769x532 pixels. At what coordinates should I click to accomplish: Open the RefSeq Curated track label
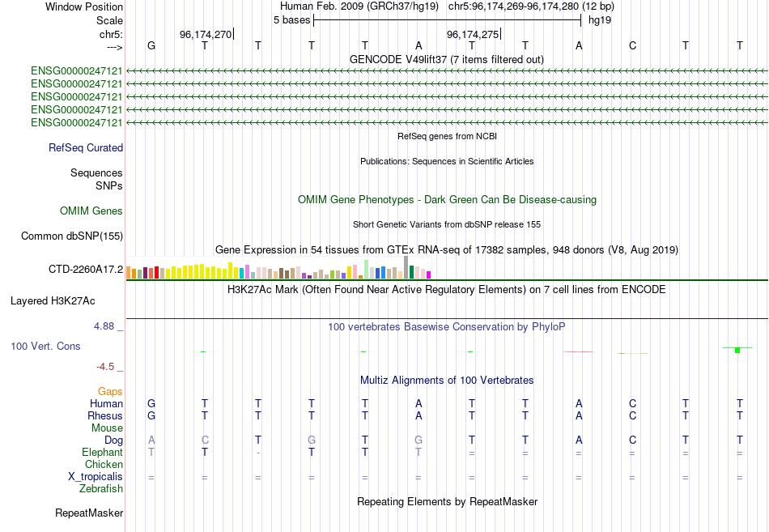point(86,147)
